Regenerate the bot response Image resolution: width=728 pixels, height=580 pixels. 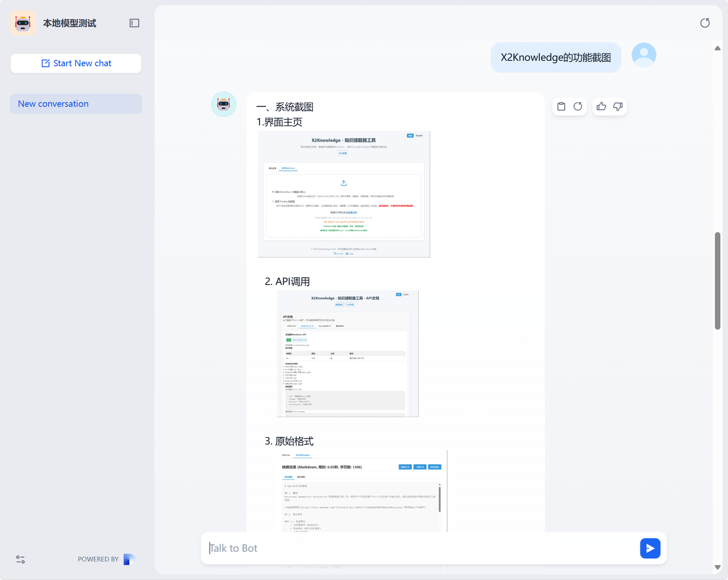pos(578,106)
